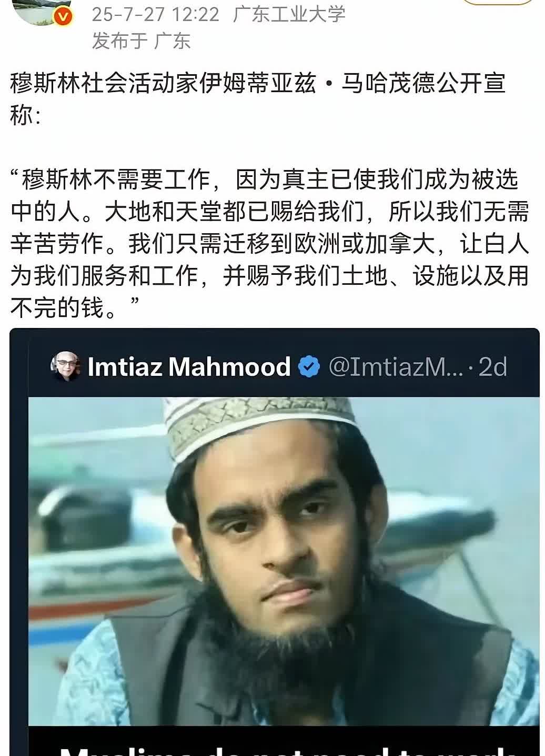Click the embroidered white cap in the photo

[x=260, y=427]
